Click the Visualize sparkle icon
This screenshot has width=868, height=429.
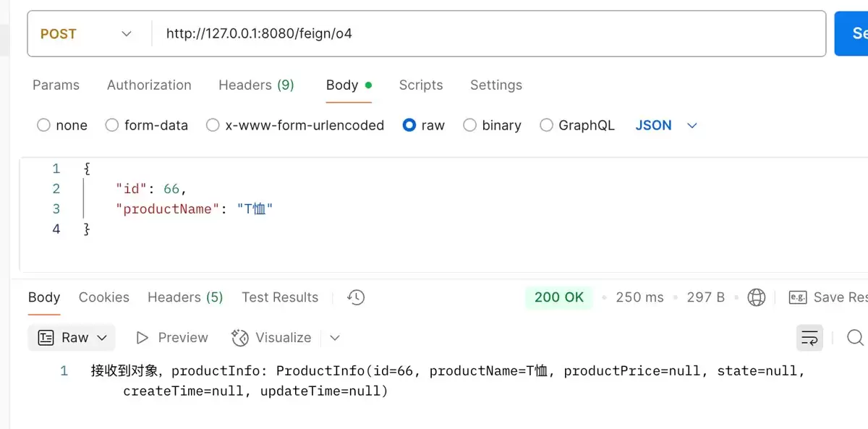coord(239,338)
